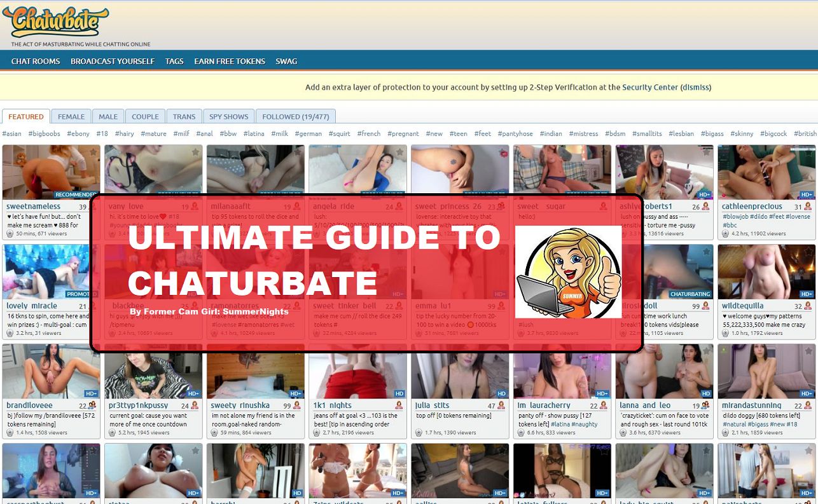This screenshot has width=818, height=504.
Task: Open sweetnameless room name link
Action: [34, 207]
